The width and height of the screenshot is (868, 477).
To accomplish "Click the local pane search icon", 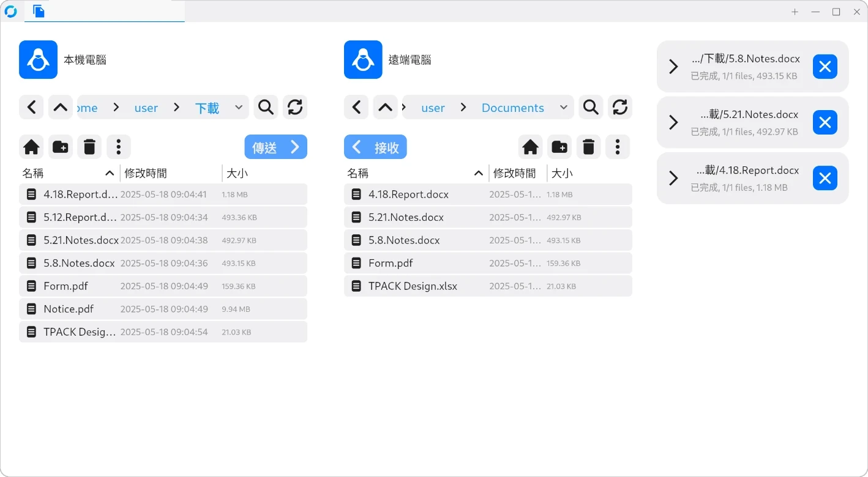I will pyautogui.click(x=266, y=108).
